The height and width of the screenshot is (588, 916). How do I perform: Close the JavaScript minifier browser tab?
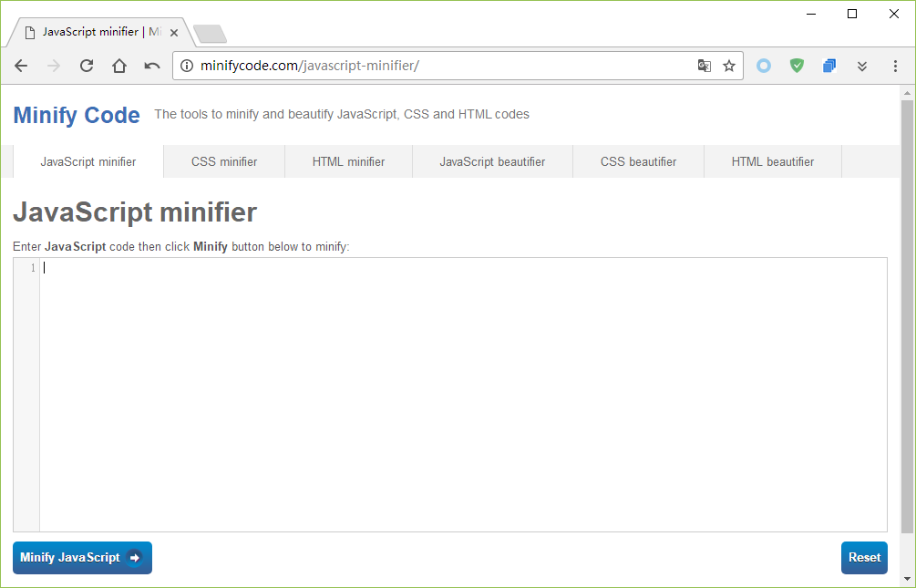[174, 33]
